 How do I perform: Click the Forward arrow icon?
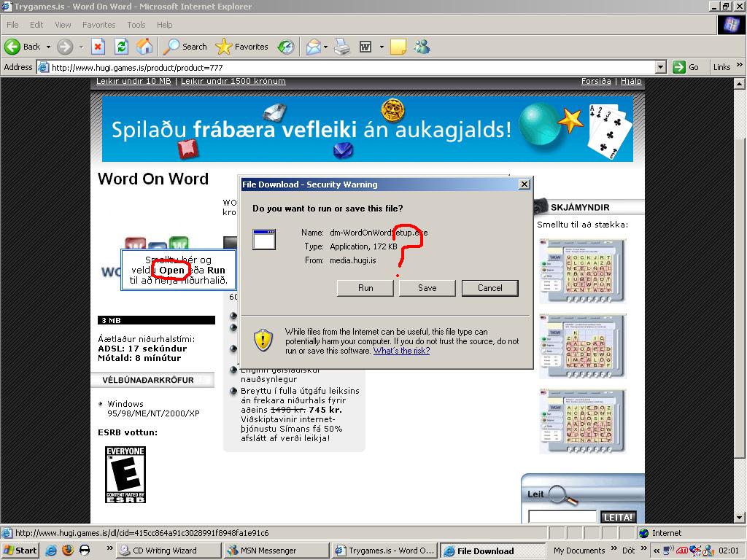click(x=65, y=47)
